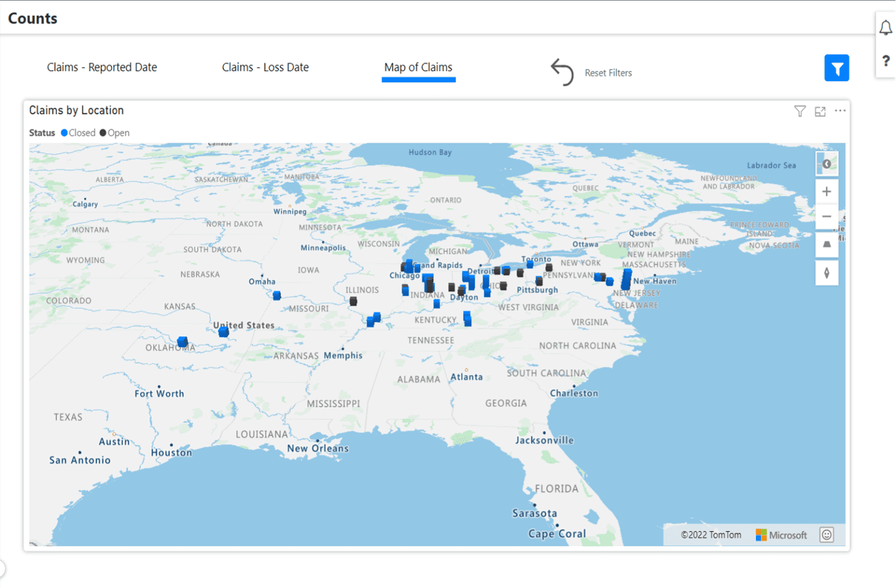Click the notifications bell icon
Viewport: 896px width, 588px height.
click(x=885, y=27)
